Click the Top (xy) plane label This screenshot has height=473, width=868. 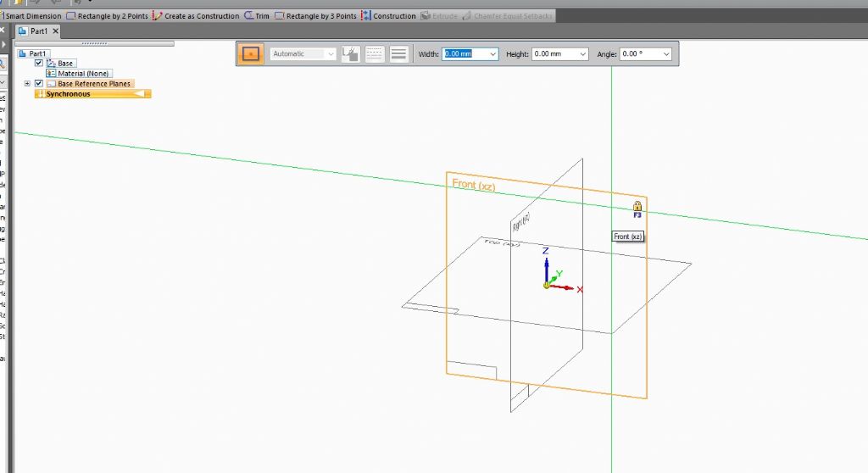[x=502, y=242]
